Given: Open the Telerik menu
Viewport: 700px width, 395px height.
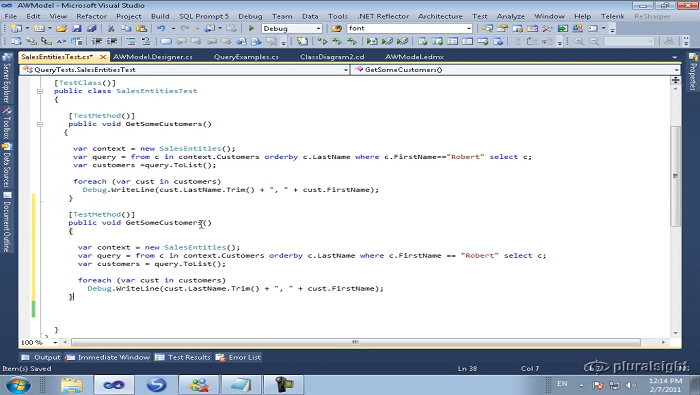Looking at the screenshot, I should [612, 16].
